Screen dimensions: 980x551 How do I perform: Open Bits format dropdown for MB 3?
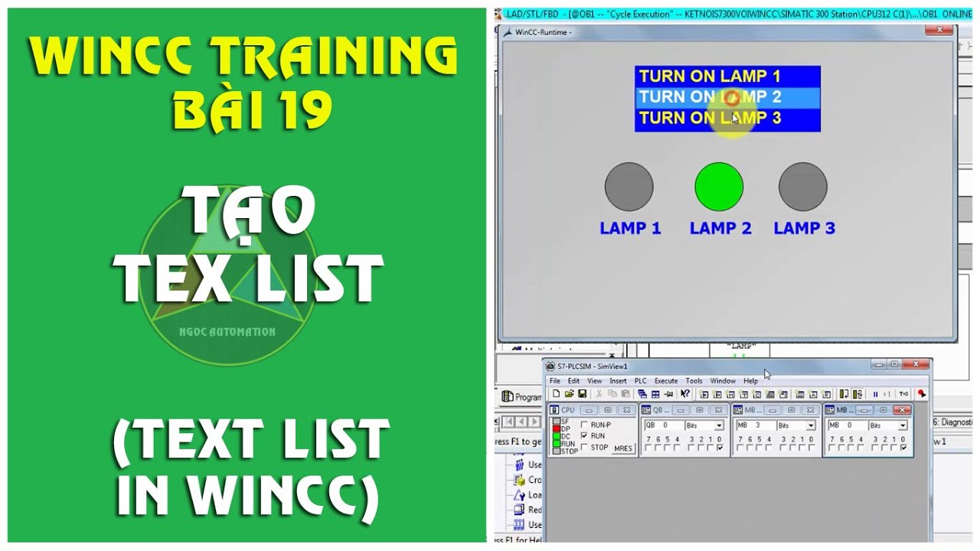(811, 425)
